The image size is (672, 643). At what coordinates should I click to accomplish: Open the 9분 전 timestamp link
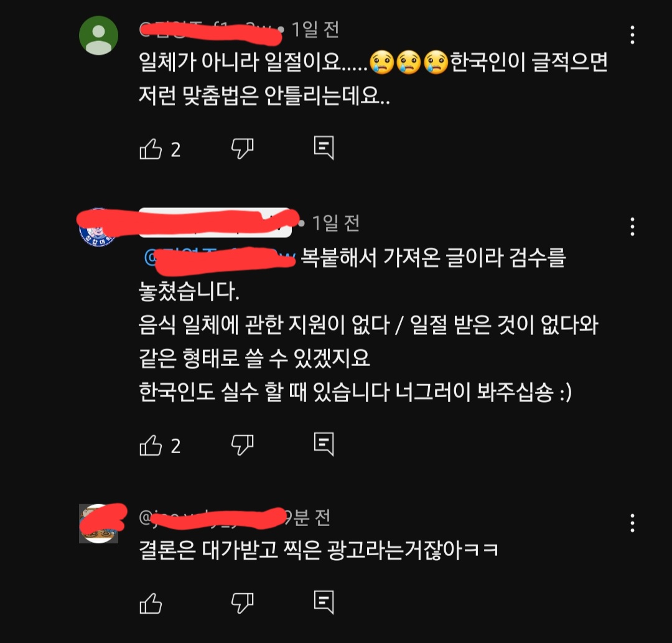307,518
